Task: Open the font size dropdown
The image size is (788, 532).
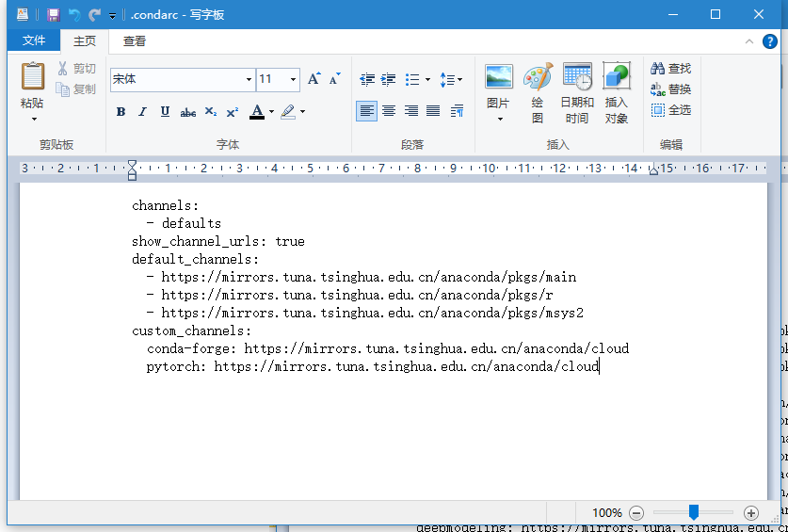Action: pyautogui.click(x=294, y=80)
